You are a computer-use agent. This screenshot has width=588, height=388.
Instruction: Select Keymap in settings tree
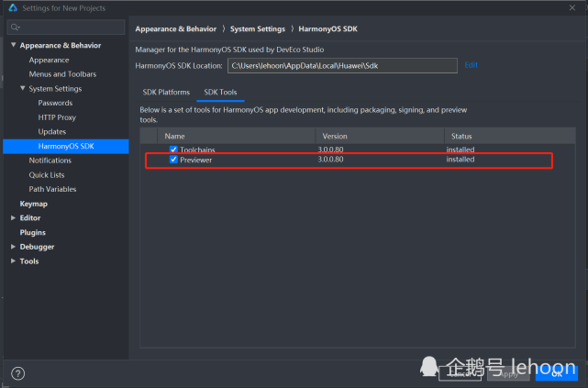click(34, 204)
